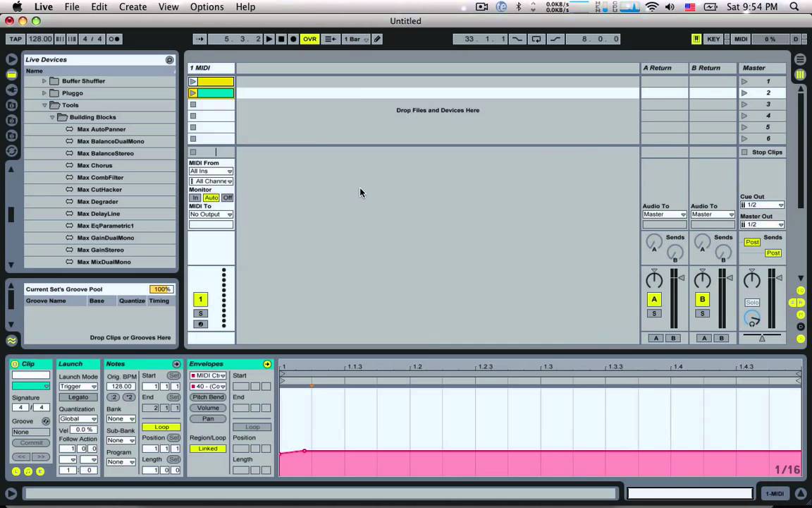Click the Legato button
The height and width of the screenshot is (508, 812).
pos(78,398)
